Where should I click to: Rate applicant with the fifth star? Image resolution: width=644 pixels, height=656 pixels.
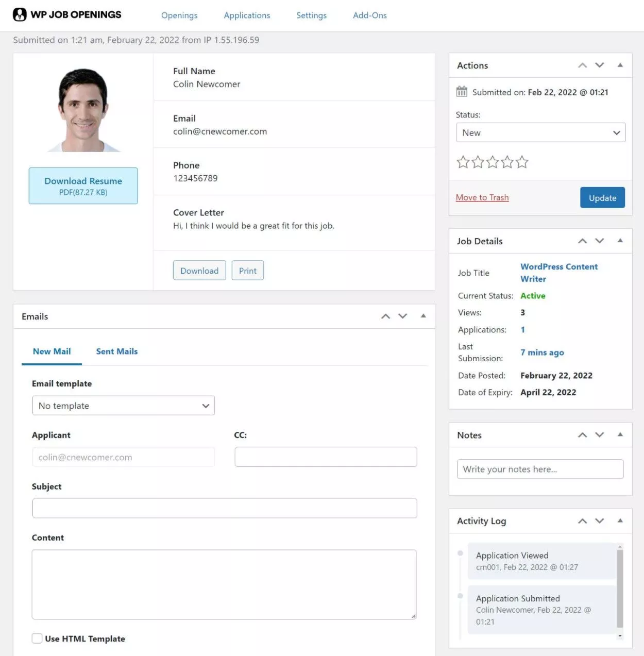point(522,162)
